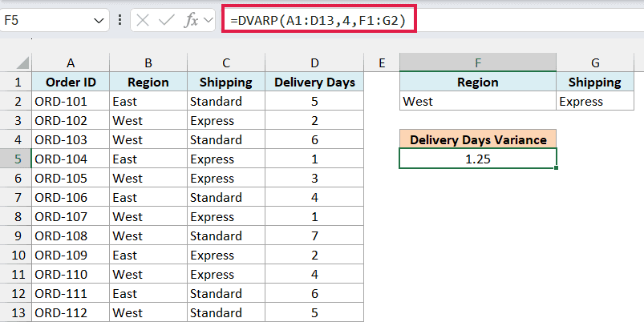The height and width of the screenshot is (322, 644).
Task: Click the Delivery Days value for ORD-108
Action: coord(314,235)
